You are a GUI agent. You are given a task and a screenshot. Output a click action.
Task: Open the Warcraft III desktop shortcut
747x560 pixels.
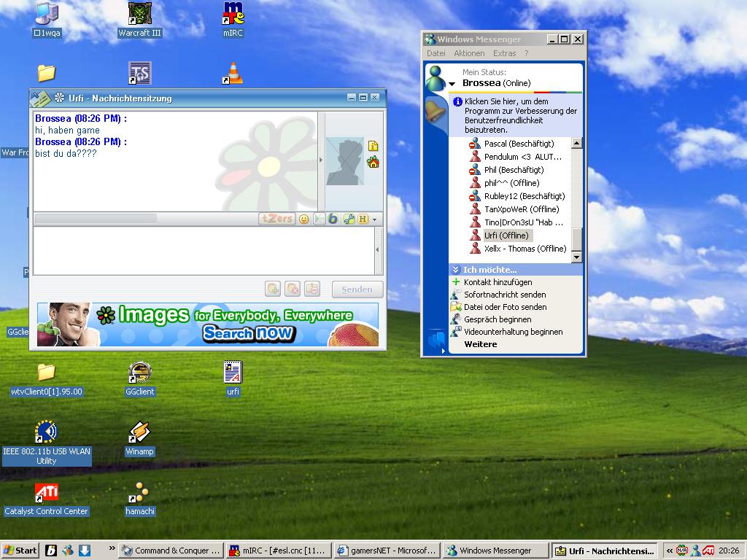(x=140, y=20)
